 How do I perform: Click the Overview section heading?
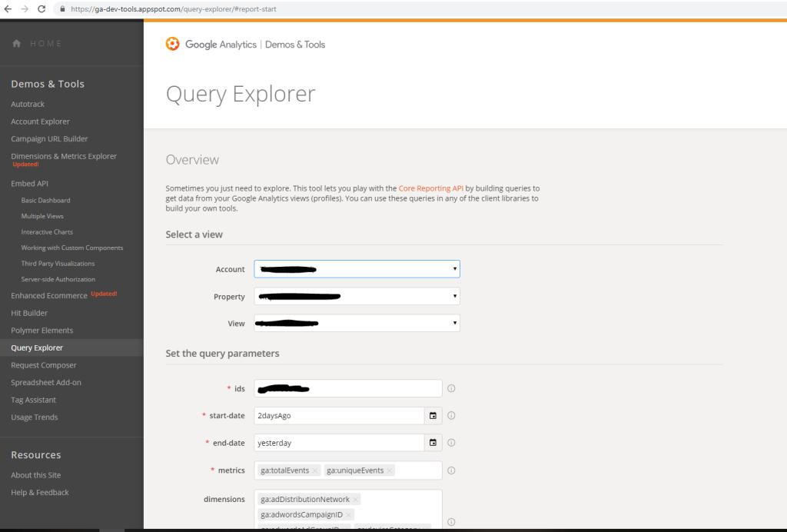pyautogui.click(x=192, y=160)
